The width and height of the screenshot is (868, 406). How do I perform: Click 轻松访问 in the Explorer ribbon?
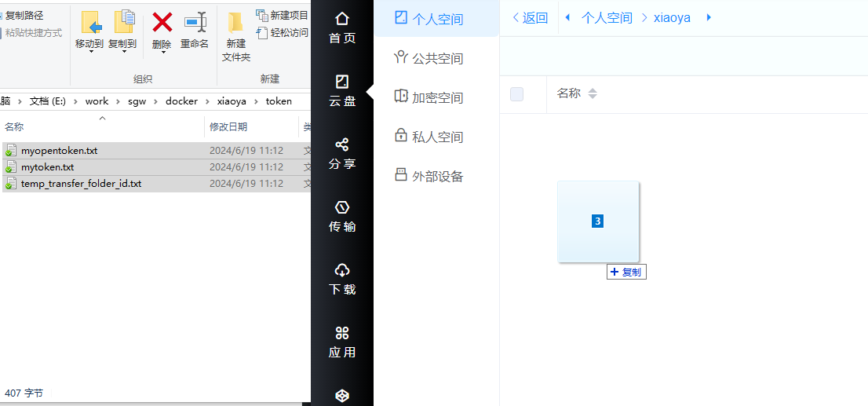pos(283,33)
